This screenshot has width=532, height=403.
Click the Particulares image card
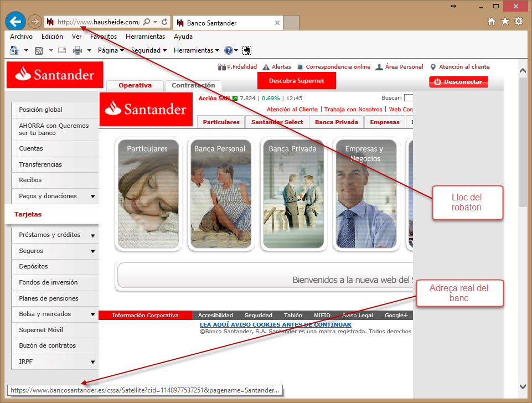click(148, 194)
